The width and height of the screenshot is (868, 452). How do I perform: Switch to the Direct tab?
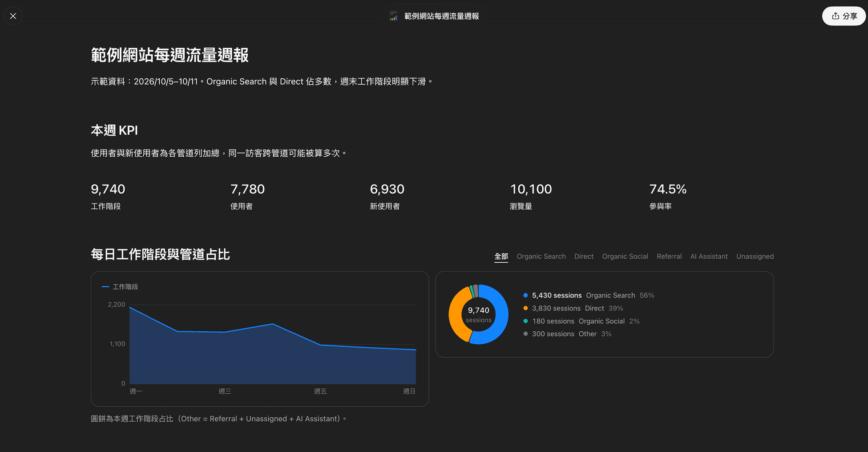coord(584,257)
